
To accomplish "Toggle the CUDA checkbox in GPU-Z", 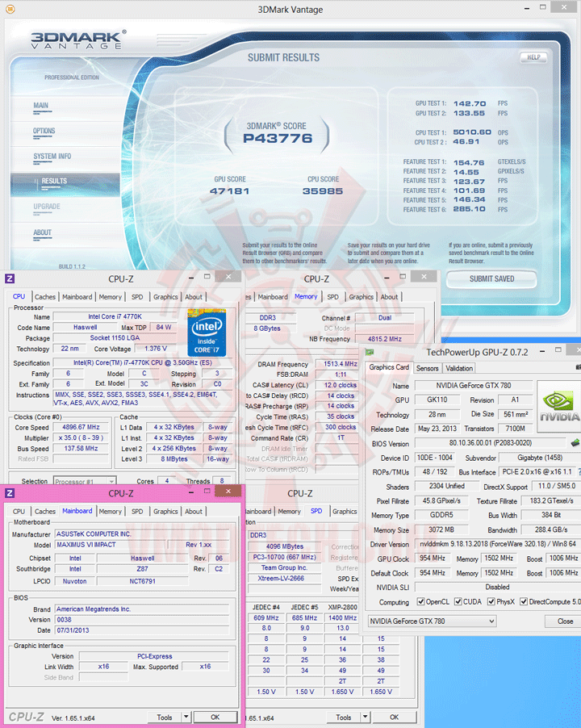I will 458,602.
